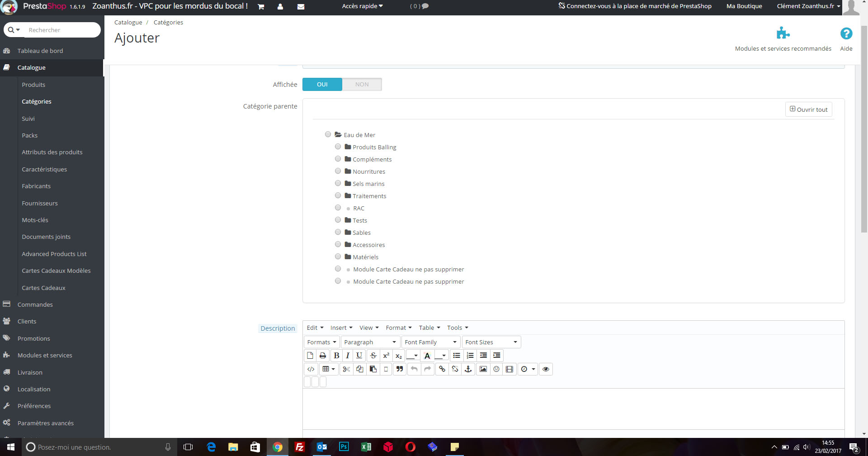Viewport: 868px width, 456px height.
Task: Insert a numbered list
Action: pos(470,356)
